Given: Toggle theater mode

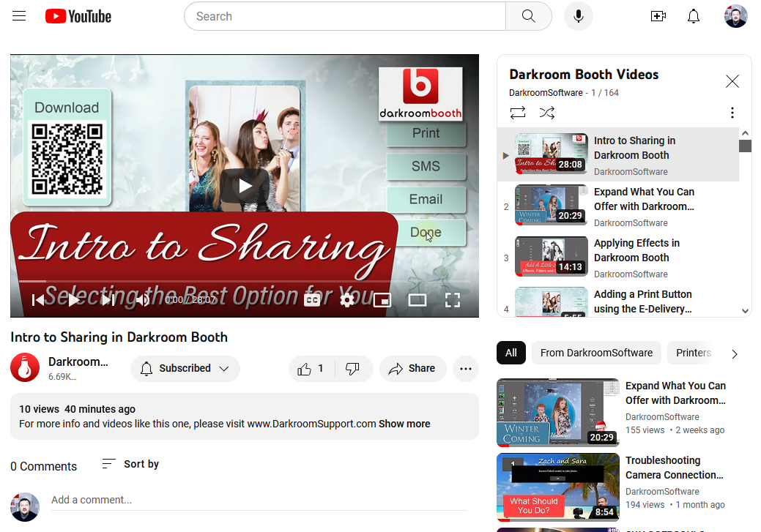Looking at the screenshot, I should pos(417,300).
